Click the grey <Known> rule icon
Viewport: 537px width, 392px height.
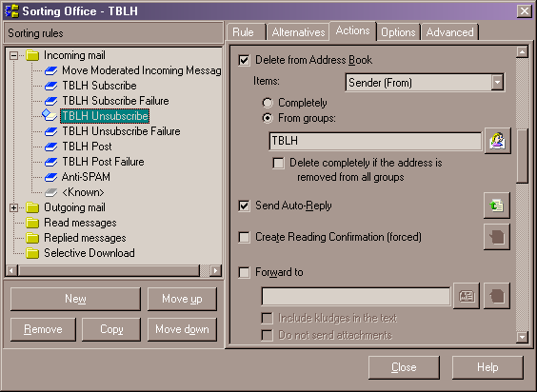coord(51,192)
